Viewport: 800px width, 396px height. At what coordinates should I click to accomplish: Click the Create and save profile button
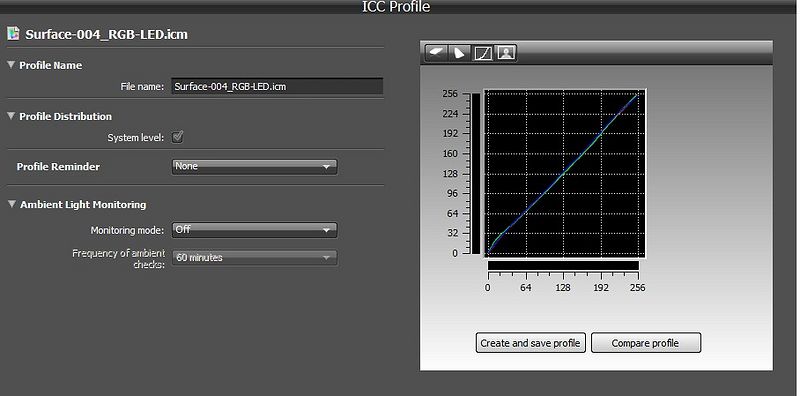(x=531, y=343)
